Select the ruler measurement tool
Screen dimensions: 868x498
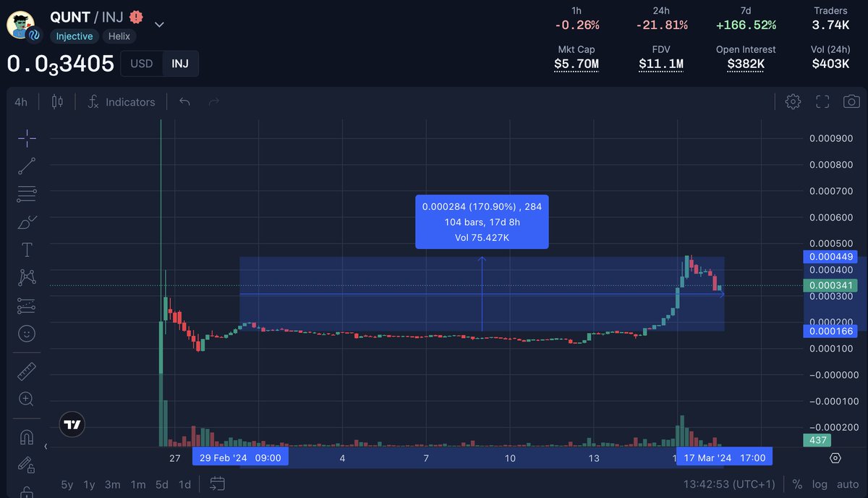click(26, 371)
